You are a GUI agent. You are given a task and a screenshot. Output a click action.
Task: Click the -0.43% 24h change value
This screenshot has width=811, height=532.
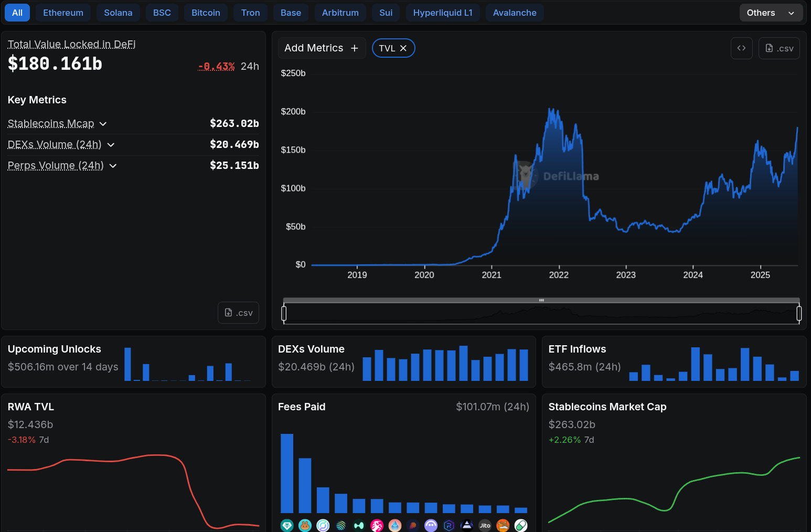point(217,66)
